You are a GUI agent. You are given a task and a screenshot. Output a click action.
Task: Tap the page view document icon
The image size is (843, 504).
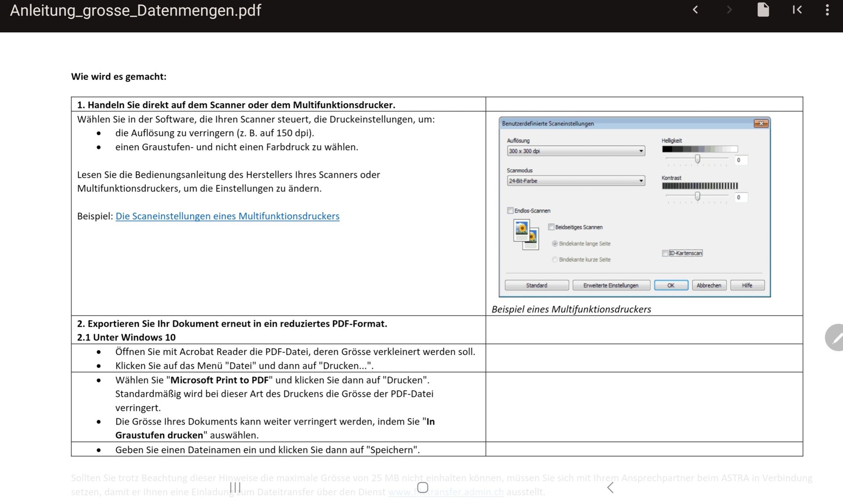(x=763, y=10)
